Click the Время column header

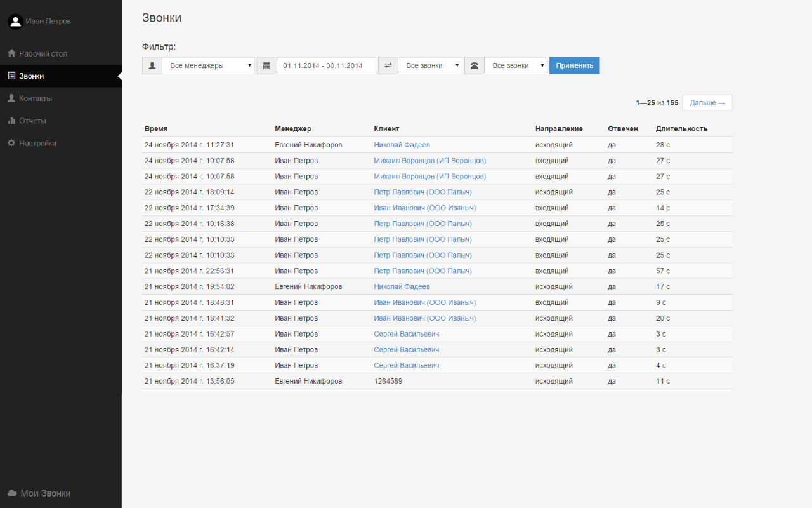(x=156, y=128)
